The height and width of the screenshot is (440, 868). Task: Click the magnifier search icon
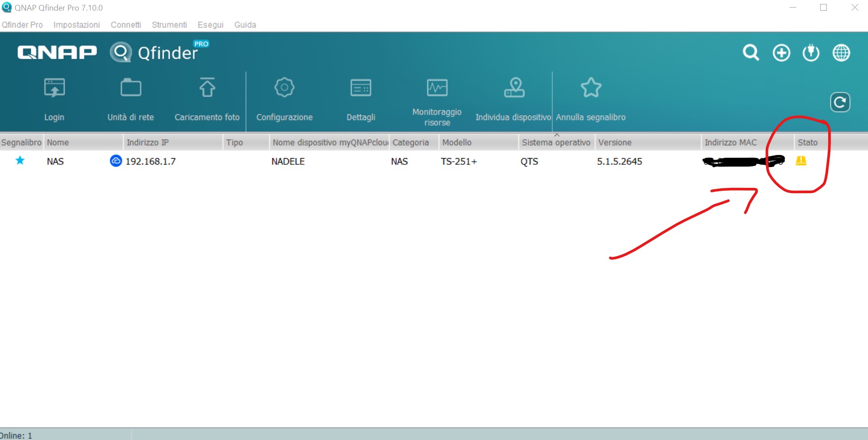coord(751,53)
